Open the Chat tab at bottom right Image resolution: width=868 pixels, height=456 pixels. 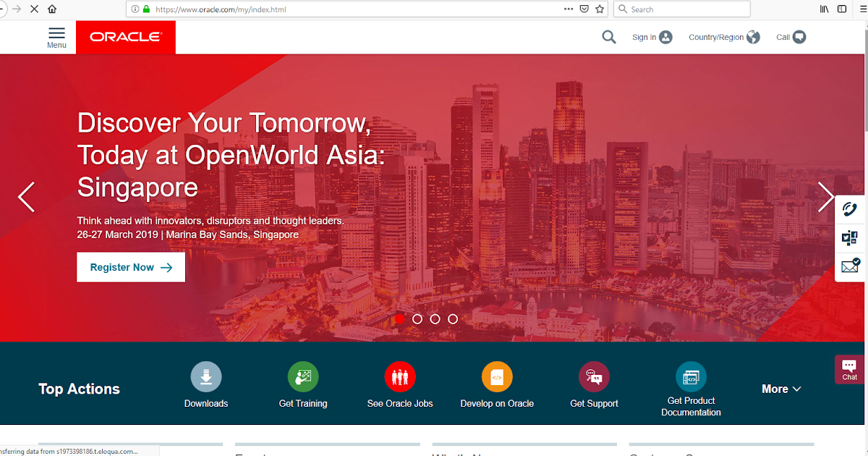[x=848, y=369]
